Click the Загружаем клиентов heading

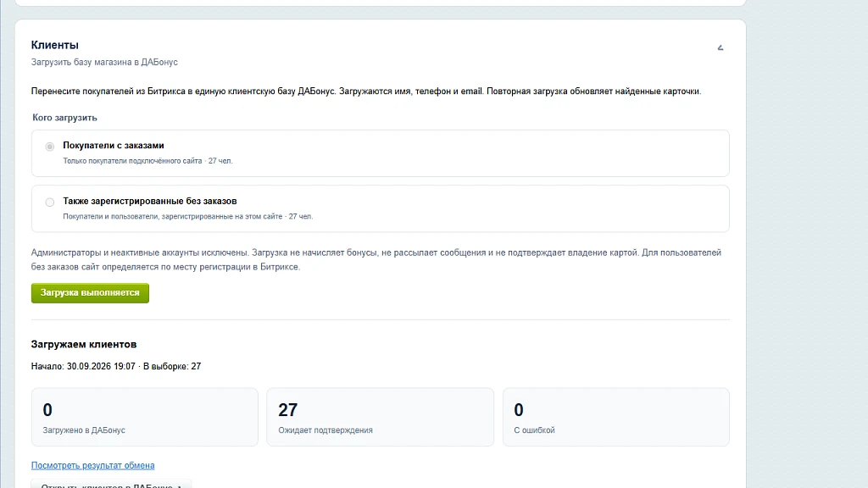coord(84,344)
